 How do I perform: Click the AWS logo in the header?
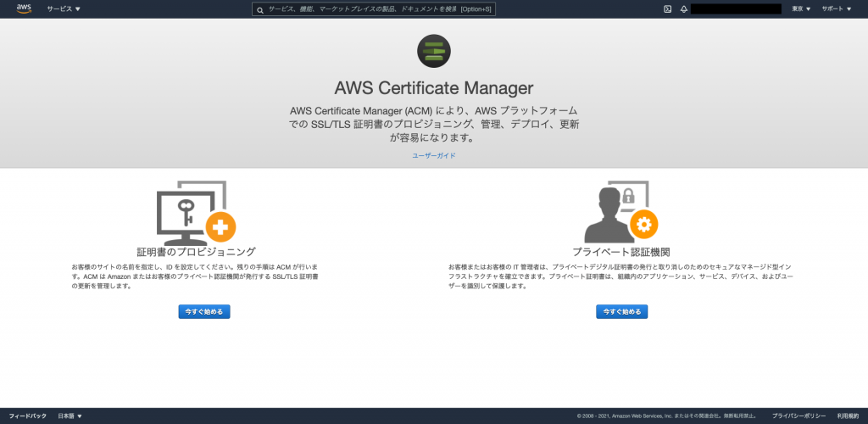[x=25, y=8]
